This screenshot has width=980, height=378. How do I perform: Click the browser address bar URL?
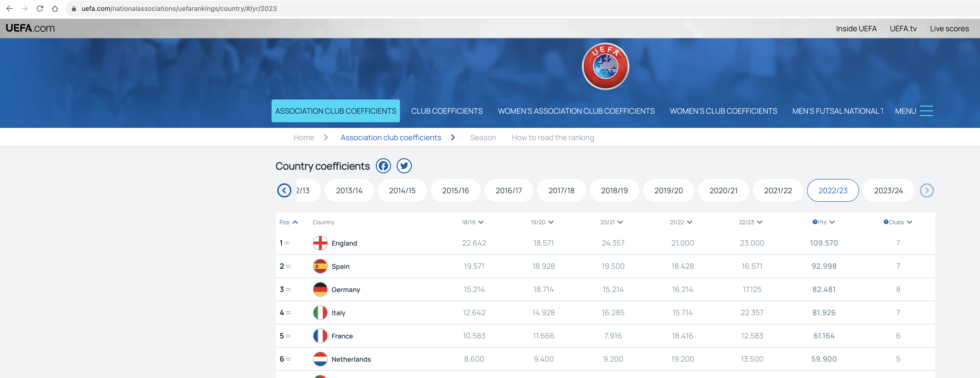point(179,8)
